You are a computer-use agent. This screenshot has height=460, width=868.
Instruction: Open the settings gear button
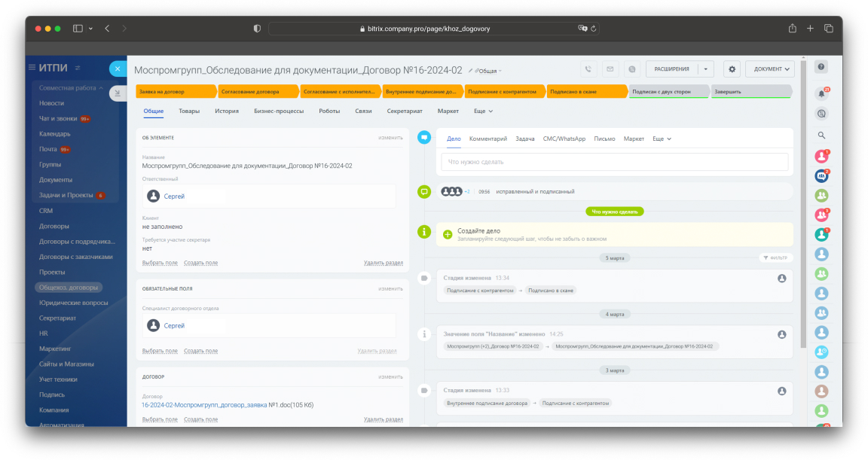coord(732,69)
